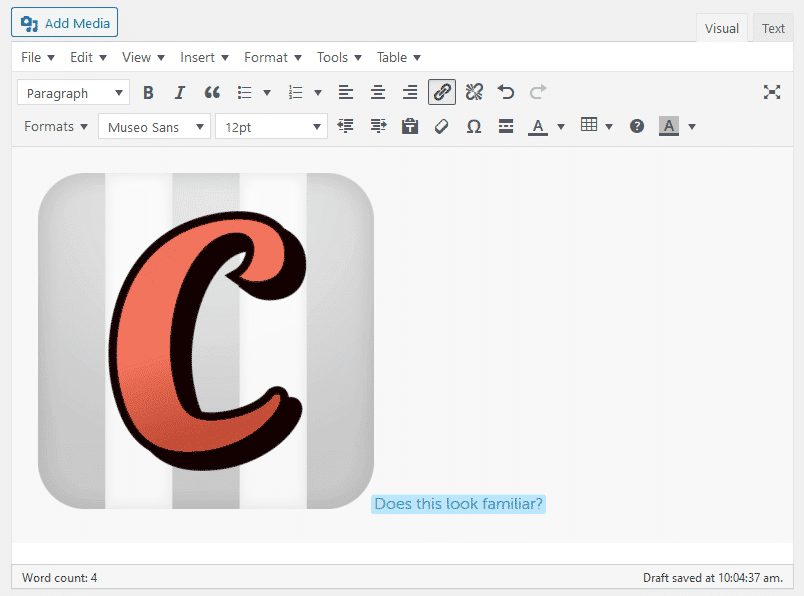Insert a bulleted list
Screen dimensions: 804x596
tap(245, 93)
